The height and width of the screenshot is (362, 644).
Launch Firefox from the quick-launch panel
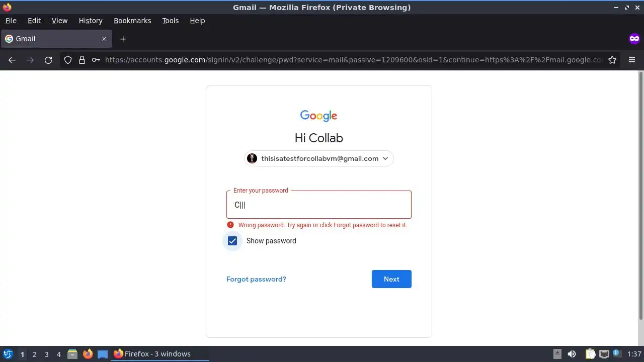88,354
